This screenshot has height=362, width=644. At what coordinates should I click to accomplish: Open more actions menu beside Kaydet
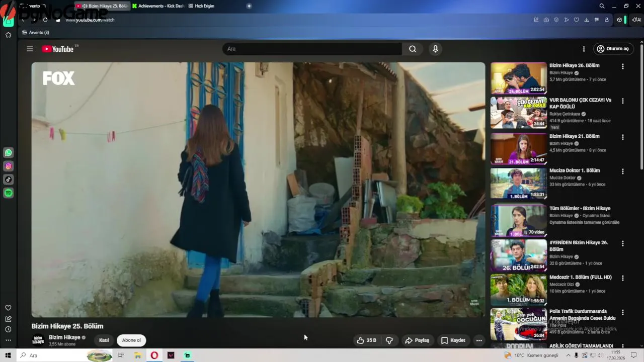(x=479, y=340)
